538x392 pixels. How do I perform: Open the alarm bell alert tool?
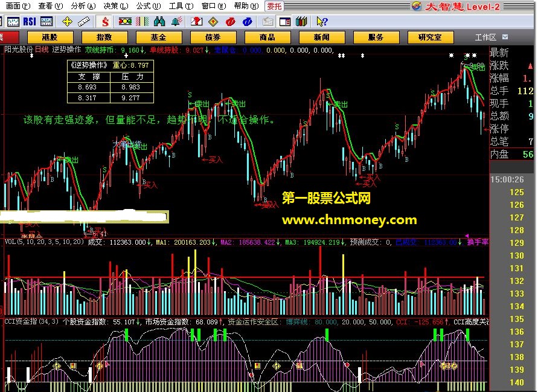tap(176, 22)
